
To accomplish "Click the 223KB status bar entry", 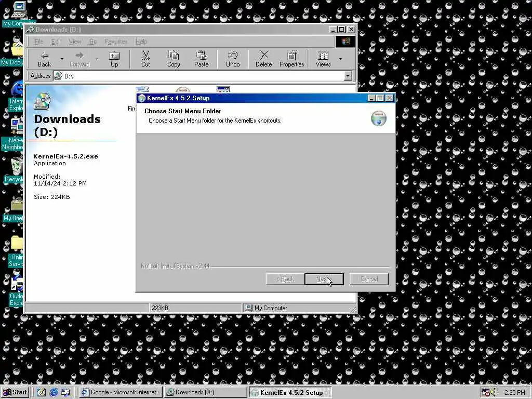I will click(195, 308).
